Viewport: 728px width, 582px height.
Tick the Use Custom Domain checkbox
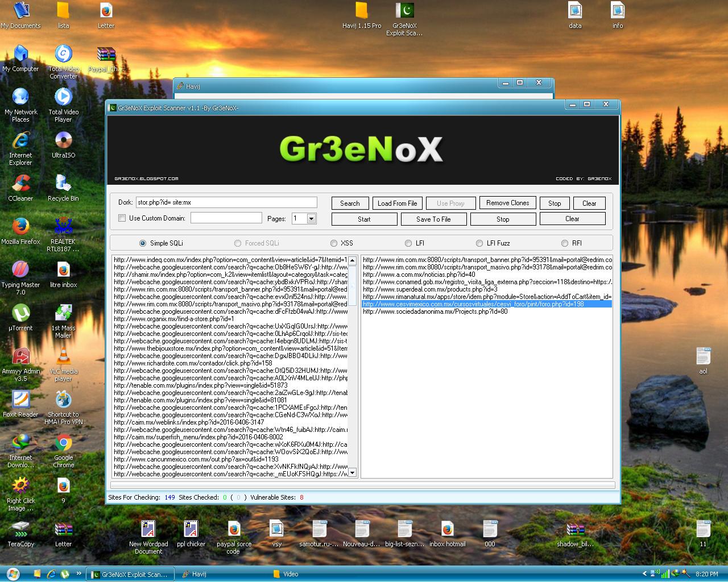pos(122,218)
